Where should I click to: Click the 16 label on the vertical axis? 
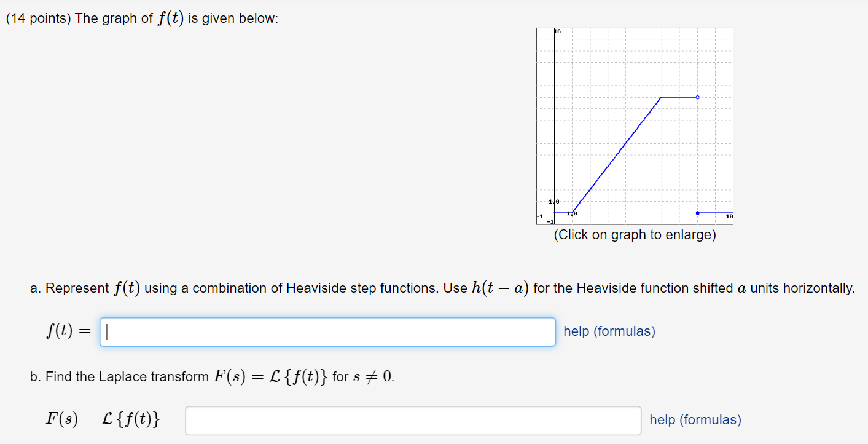tap(557, 30)
